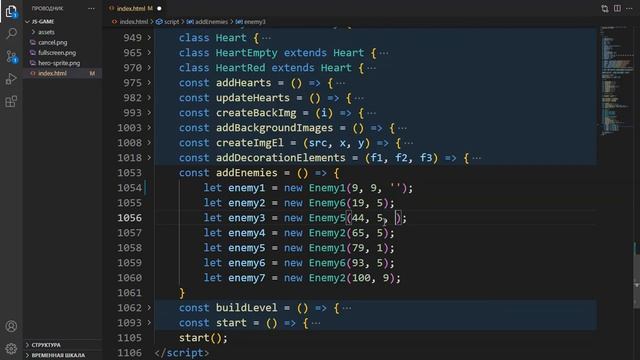Unfold buildLevel function at line 1062
Image resolution: width=640 pixels, height=360 pixels.
[x=149, y=308]
